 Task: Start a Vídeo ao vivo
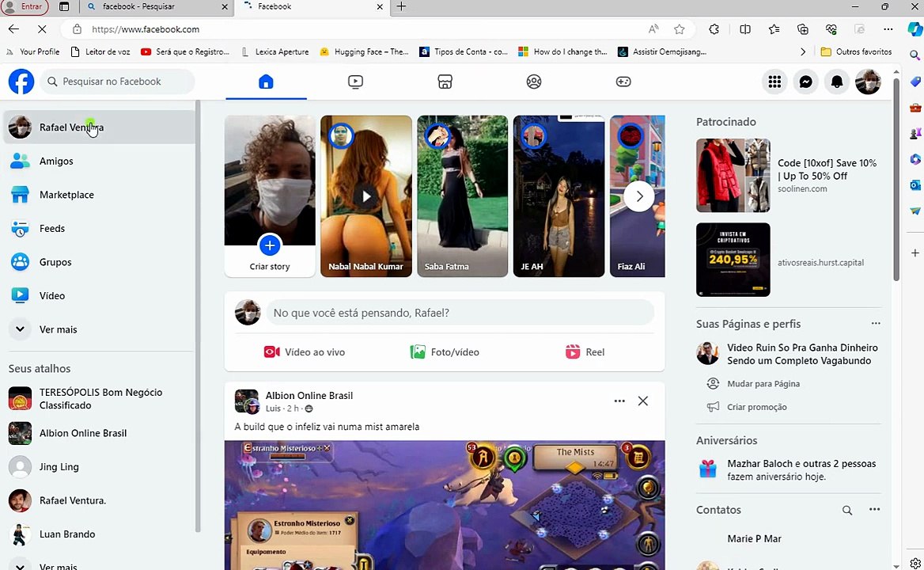(x=305, y=352)
